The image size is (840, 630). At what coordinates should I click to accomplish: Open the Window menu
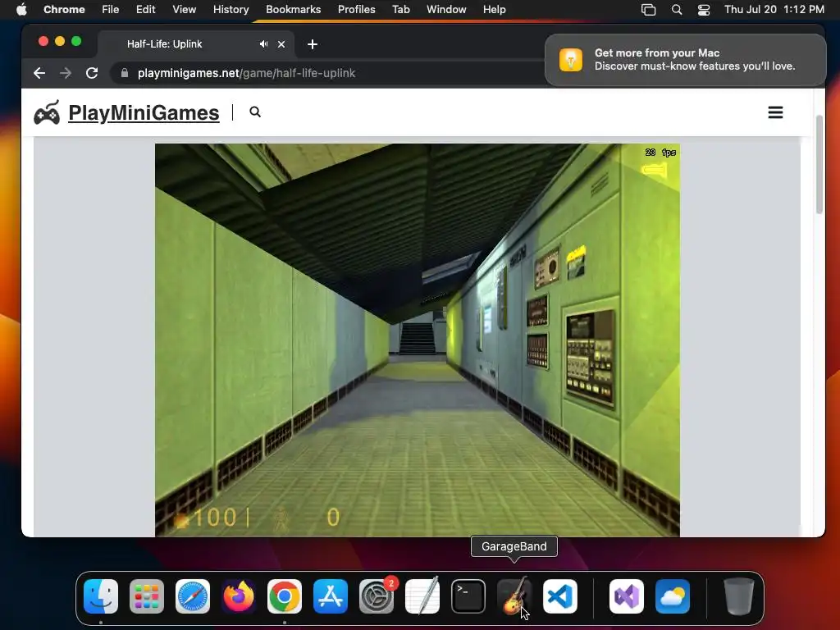pos(446,10)
